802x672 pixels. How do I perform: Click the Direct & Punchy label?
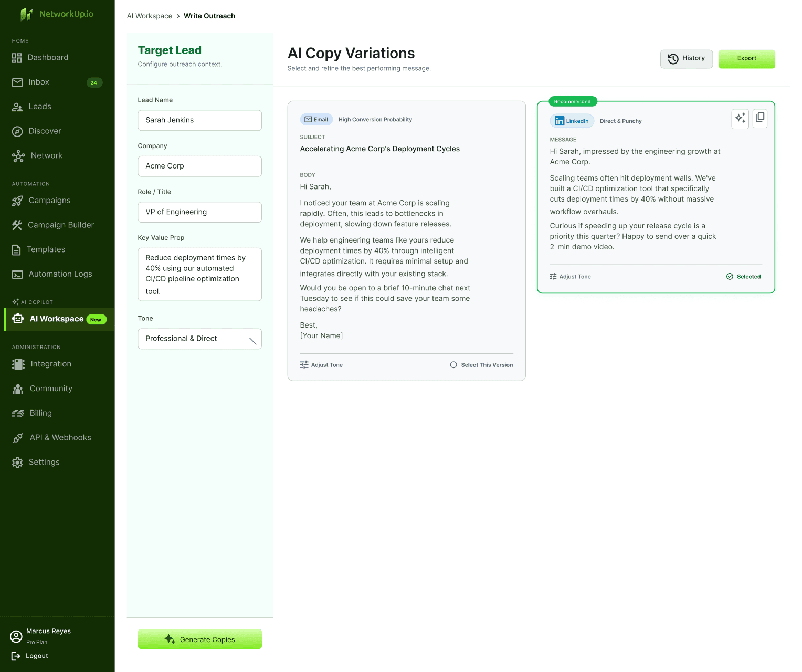point(621,121)
